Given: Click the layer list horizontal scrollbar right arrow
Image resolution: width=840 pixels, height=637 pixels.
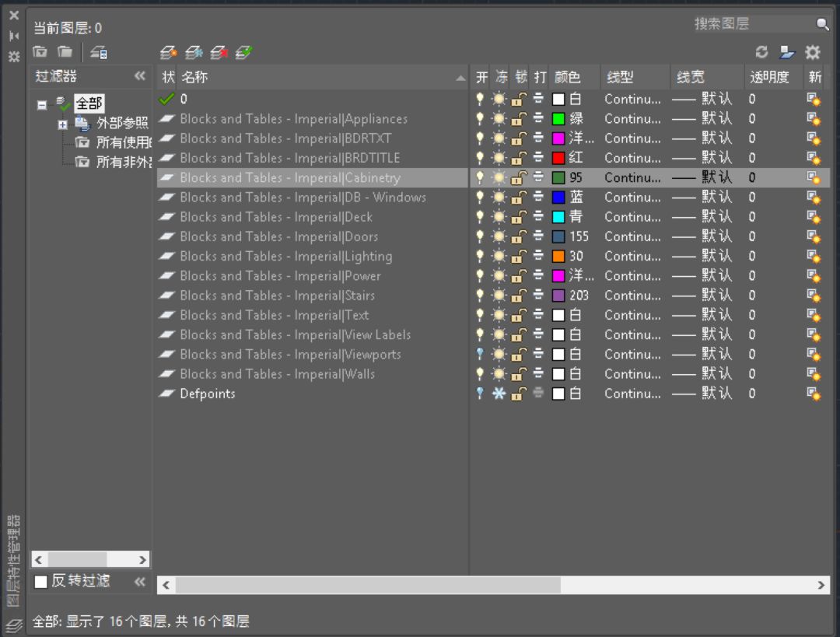Looking at the screenshot, I should [821, 585].
